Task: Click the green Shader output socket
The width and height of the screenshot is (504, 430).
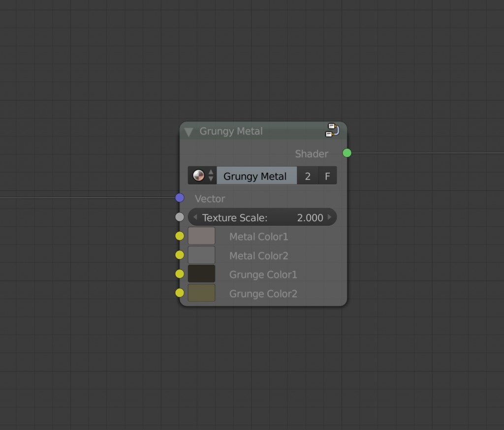Action: (x=347, y=153)
